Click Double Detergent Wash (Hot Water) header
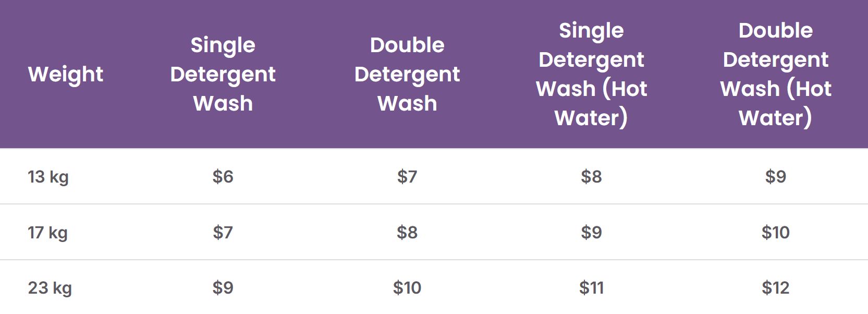 point(776,74)
